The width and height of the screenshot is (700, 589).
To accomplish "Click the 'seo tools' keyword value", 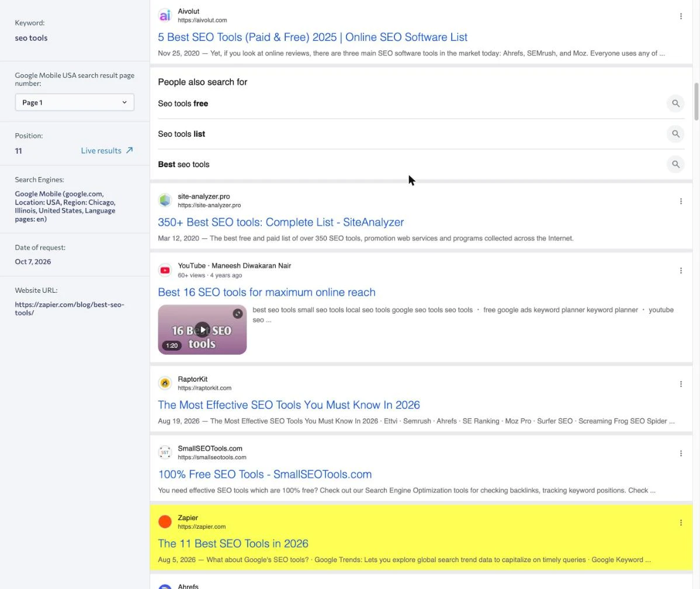I will coord(31,38).
